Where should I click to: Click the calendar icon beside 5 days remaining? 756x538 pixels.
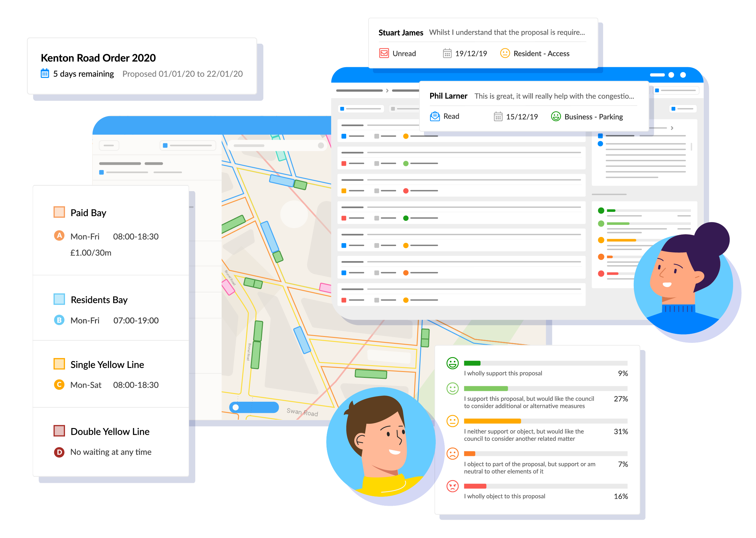(x=45, y=73)
